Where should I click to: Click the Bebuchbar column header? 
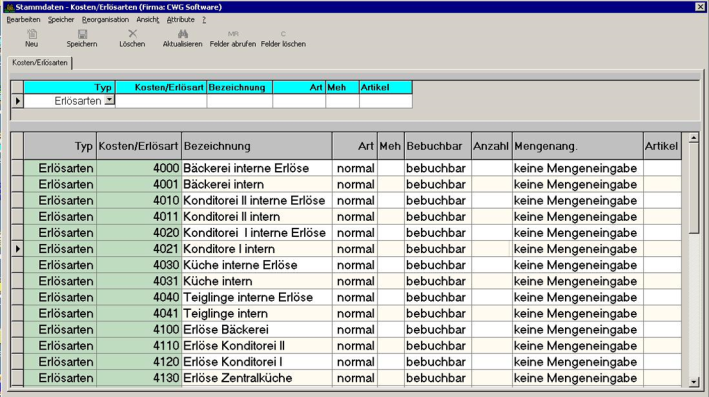coord(438,146)
